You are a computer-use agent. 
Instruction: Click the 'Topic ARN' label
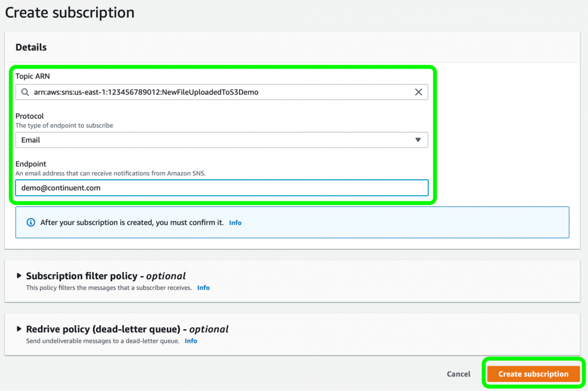click(33, 76)
